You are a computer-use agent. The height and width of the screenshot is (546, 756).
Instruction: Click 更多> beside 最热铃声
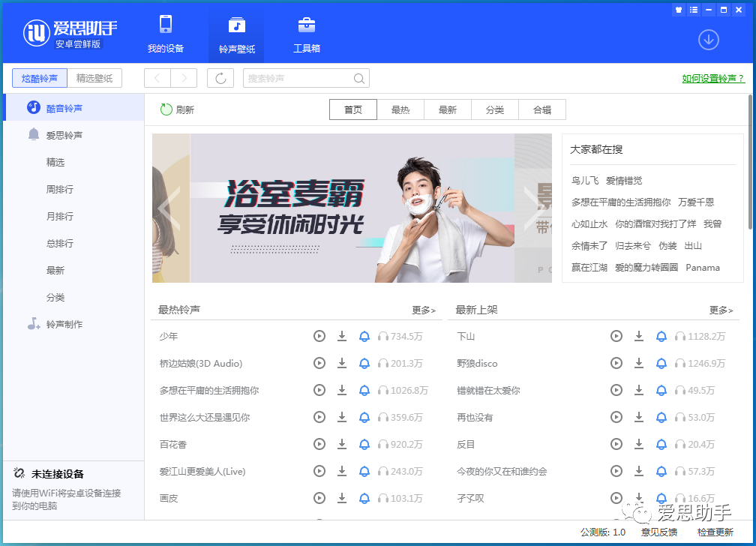pos(424,310)
